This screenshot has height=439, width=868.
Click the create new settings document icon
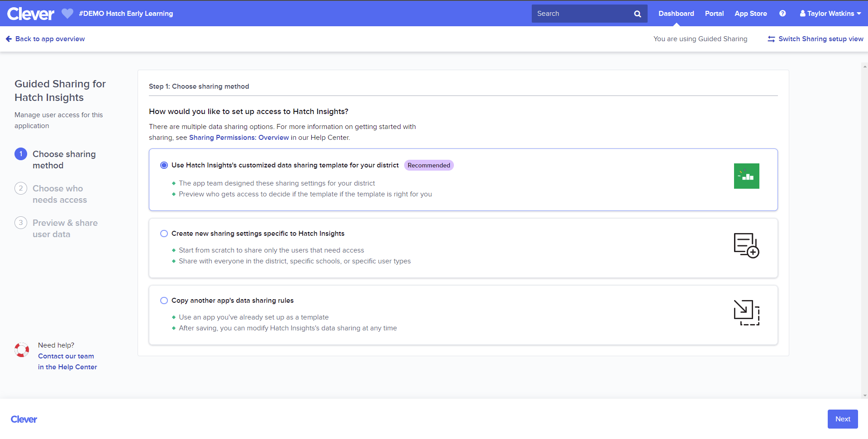pos(746,245)
